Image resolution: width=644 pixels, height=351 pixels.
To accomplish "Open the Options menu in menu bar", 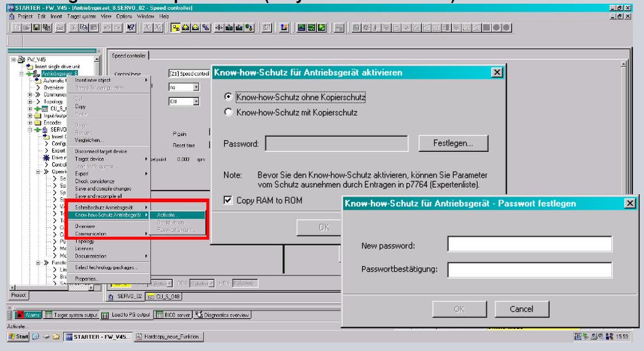I will (124, 16).
